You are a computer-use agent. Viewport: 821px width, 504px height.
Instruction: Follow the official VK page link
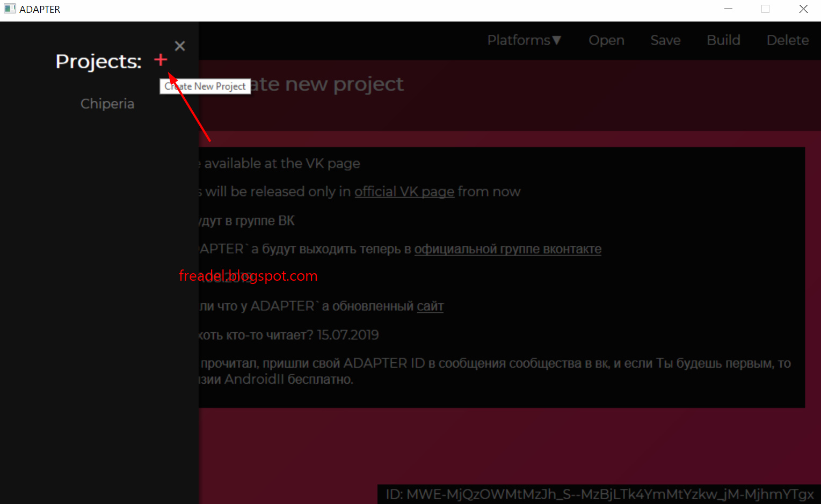[404, 192]
